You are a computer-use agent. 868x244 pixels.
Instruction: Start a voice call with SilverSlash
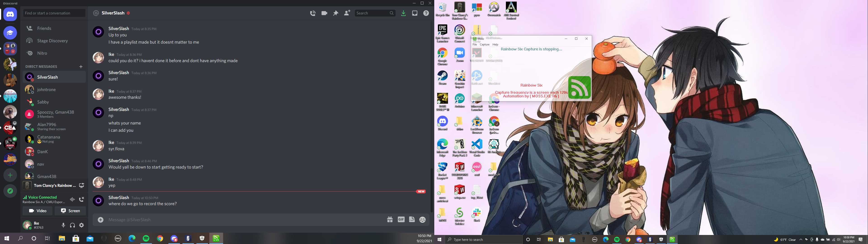point(313,13)
